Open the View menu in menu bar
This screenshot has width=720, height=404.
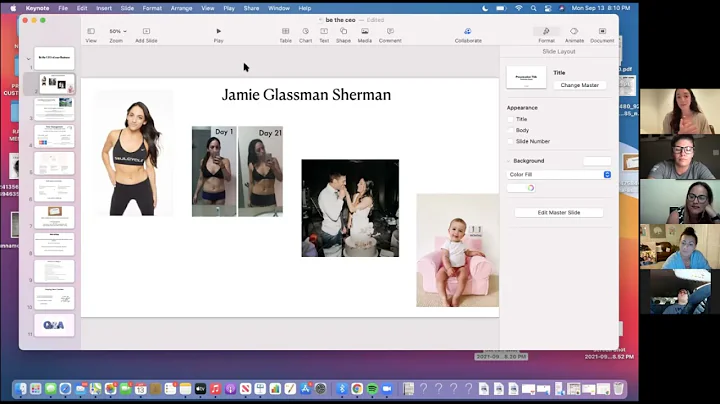(208, 8)
